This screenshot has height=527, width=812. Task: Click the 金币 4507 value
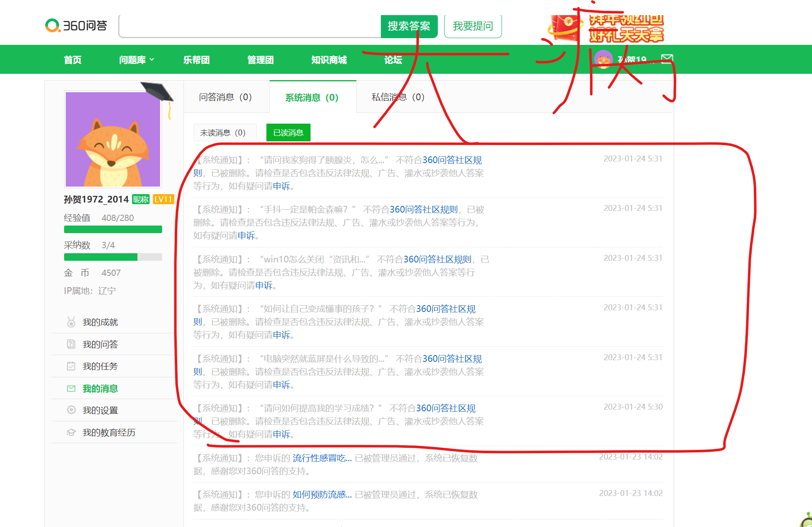tap(111, 273)
